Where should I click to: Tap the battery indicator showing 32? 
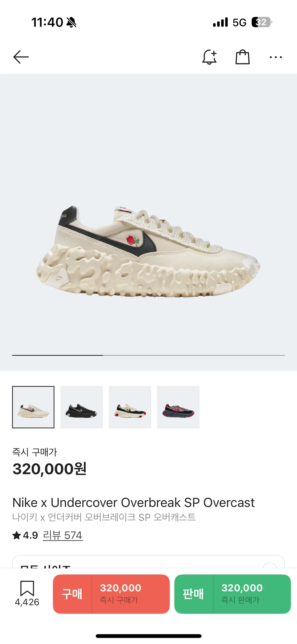pyautogui.click(x=262, y=22)
